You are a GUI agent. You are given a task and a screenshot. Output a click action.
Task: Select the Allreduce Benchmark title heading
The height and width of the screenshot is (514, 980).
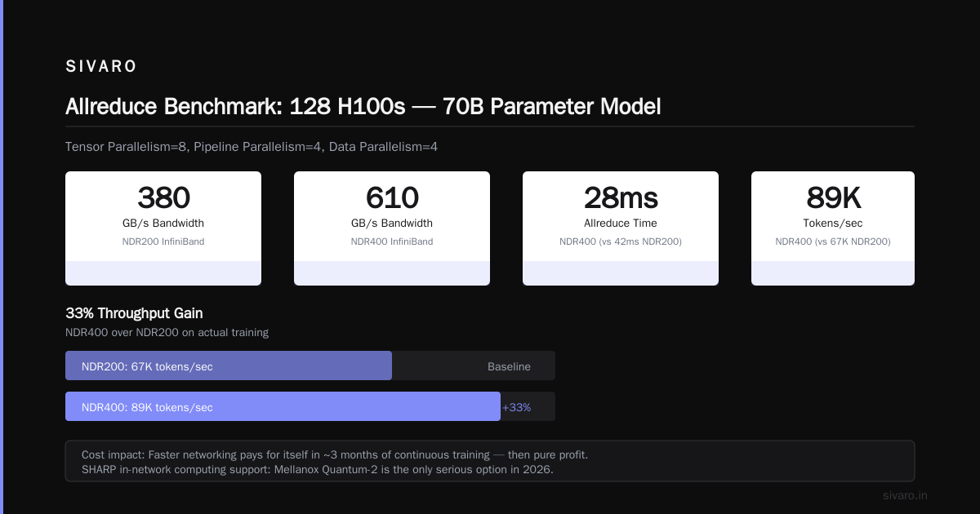point(363,107)
